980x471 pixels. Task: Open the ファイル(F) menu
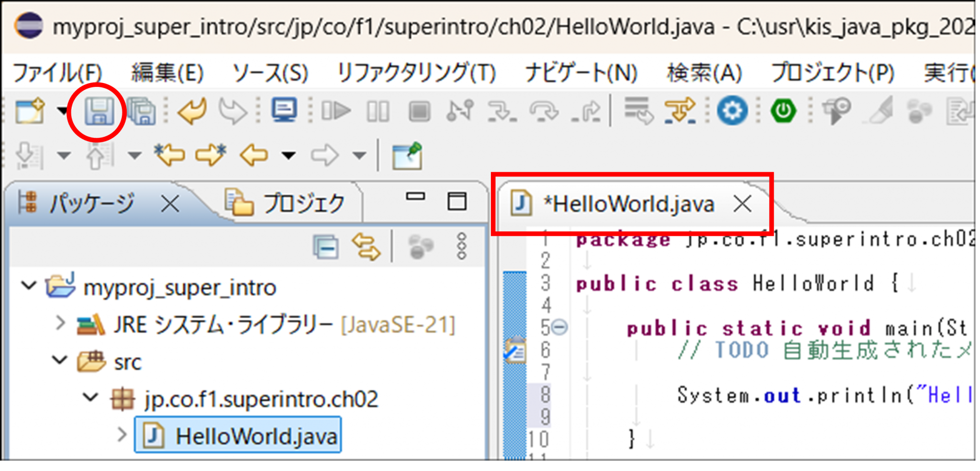coord(57,73)
